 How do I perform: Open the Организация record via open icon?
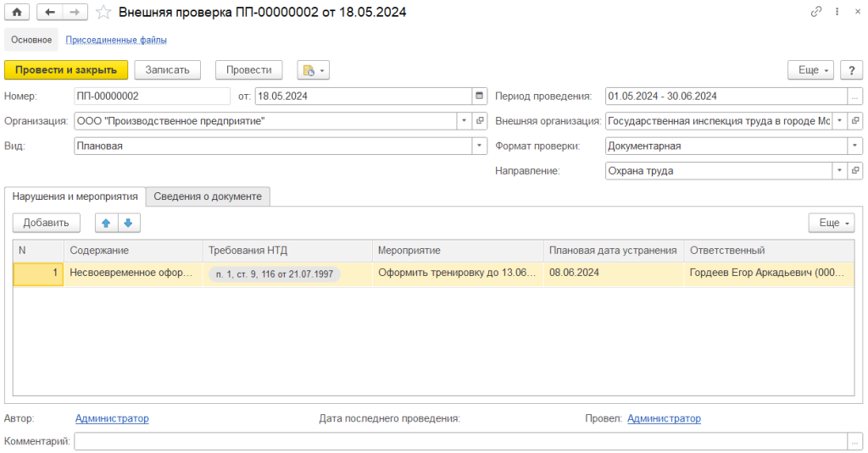[x=480, y=121]
